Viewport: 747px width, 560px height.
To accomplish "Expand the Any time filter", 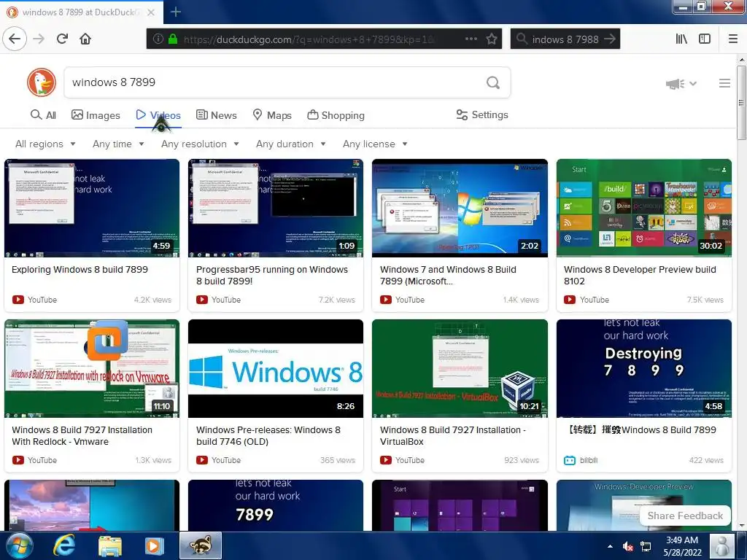I will tap(118, 144).
